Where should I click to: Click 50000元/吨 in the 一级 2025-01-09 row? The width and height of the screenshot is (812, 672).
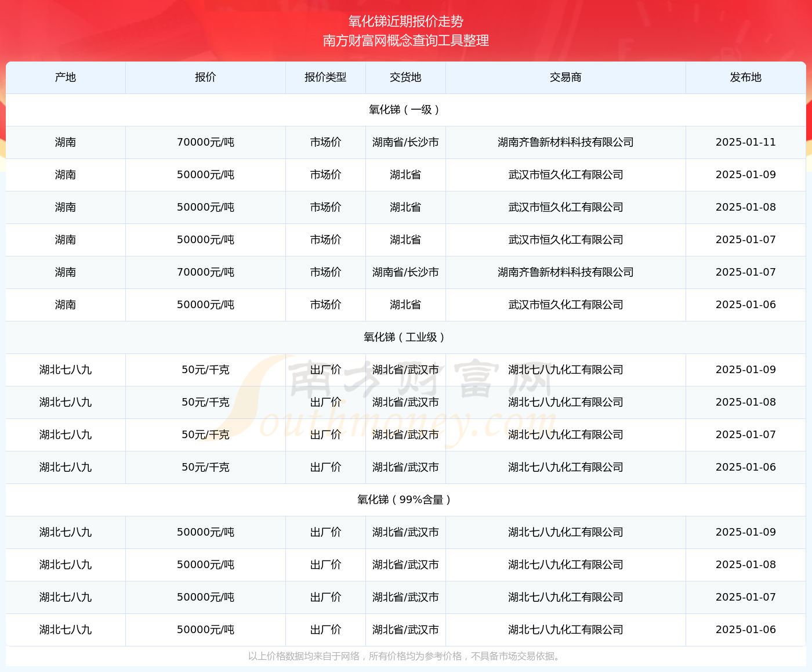pos(205,175)
